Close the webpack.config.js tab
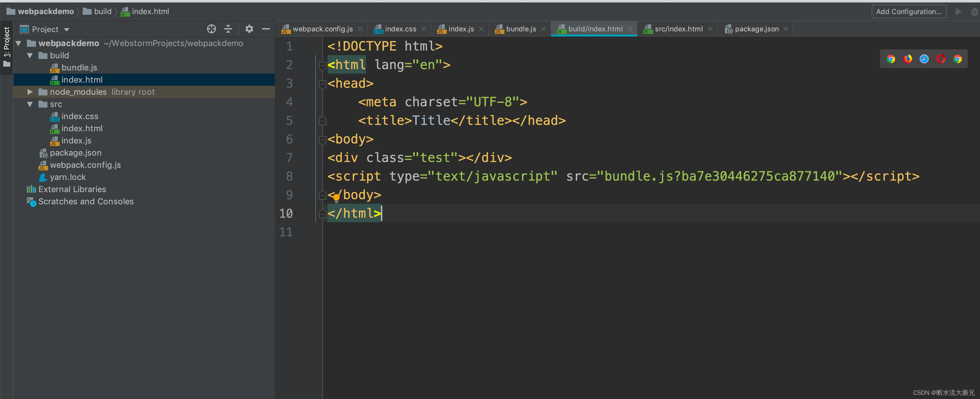This screenshot has height=399, width=980. (360, 29)
